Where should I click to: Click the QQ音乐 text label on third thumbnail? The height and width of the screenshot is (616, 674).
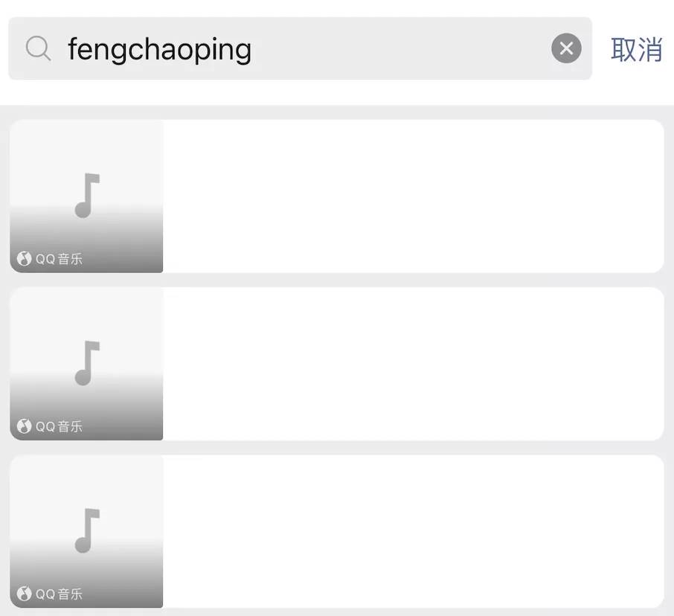(x=59, y=594)
